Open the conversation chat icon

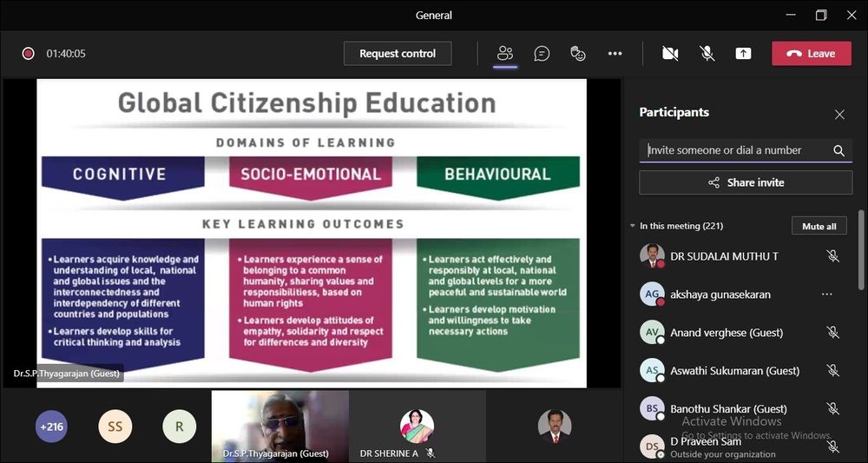click(542, 54)
